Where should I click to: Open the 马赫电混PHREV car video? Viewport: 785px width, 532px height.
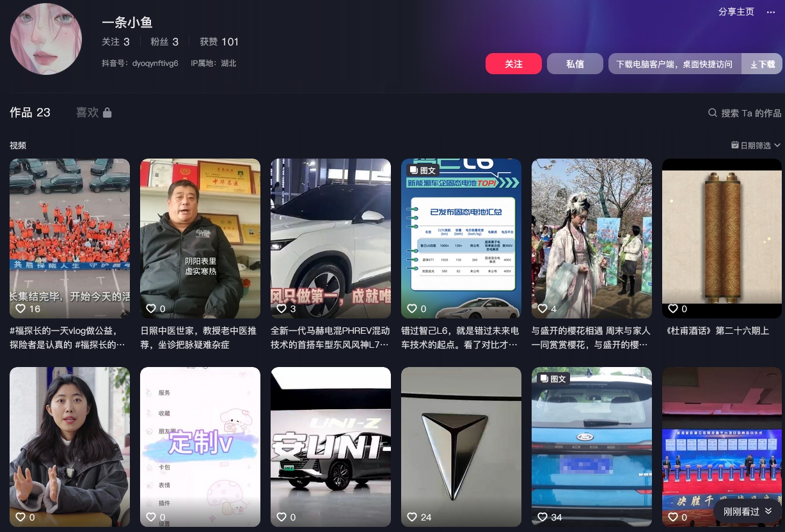coord(331,239)
